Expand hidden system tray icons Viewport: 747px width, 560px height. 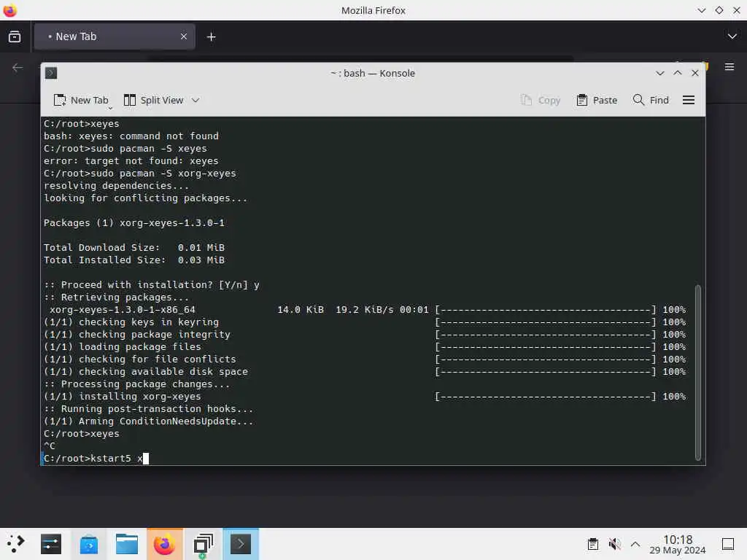(635, 544)
